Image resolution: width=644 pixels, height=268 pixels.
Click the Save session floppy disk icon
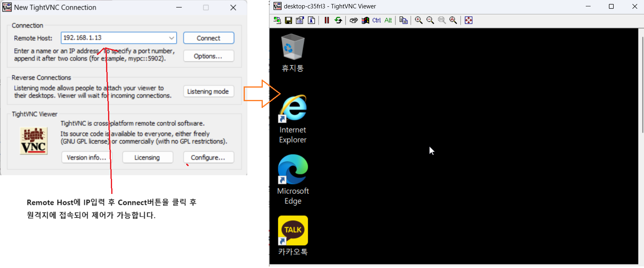pos(289,20)
